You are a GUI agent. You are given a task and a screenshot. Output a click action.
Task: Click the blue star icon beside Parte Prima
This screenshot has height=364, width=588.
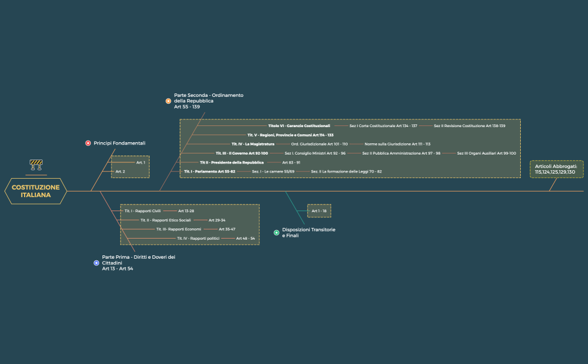click(96, 263)
